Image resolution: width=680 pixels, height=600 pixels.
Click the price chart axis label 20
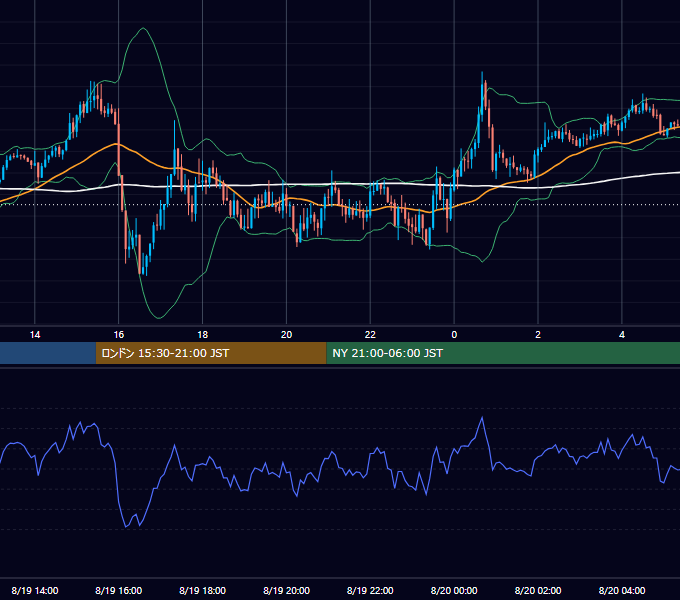pos(286,335)
